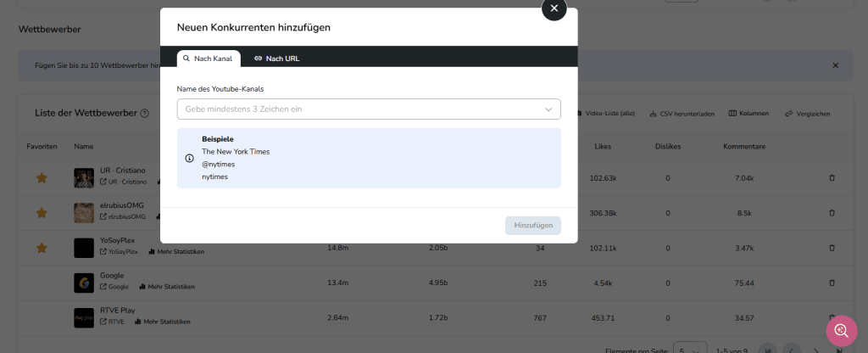The width and height of the screenshot is (868, 353).
Task: Open the magnifier zoom floating button
Action: coord(841,330)
